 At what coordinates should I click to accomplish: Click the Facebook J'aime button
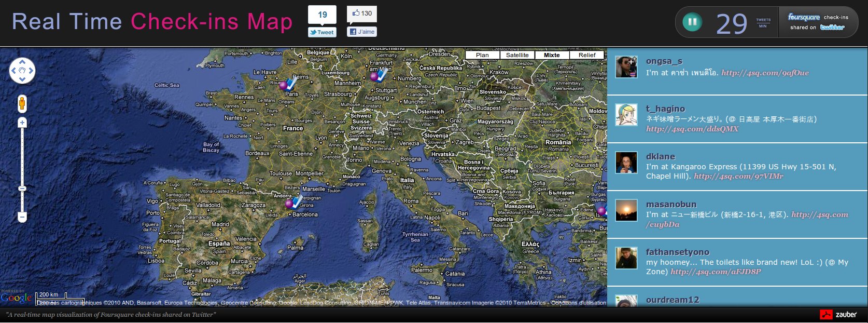[362, 32]
